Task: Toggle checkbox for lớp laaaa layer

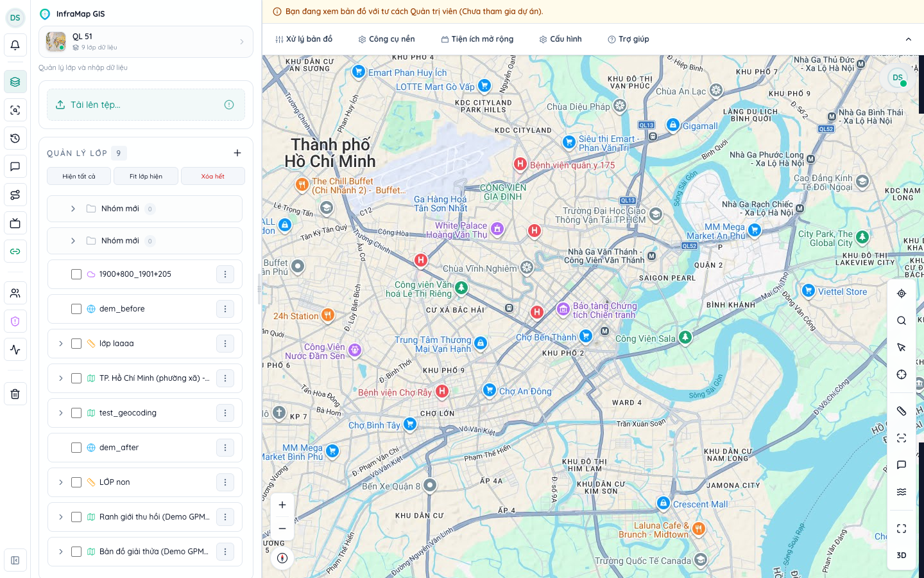Action: [76, 344]
